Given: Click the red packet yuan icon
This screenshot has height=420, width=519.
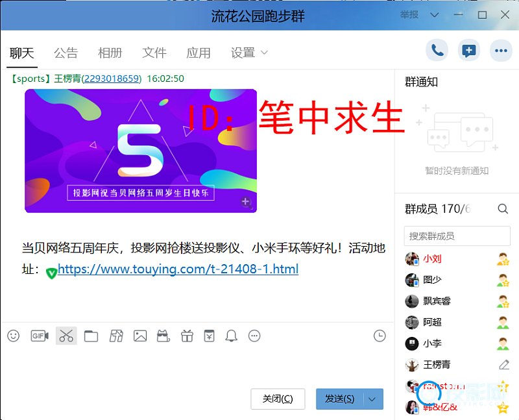Looking at the screenshot, I should 209,336.
